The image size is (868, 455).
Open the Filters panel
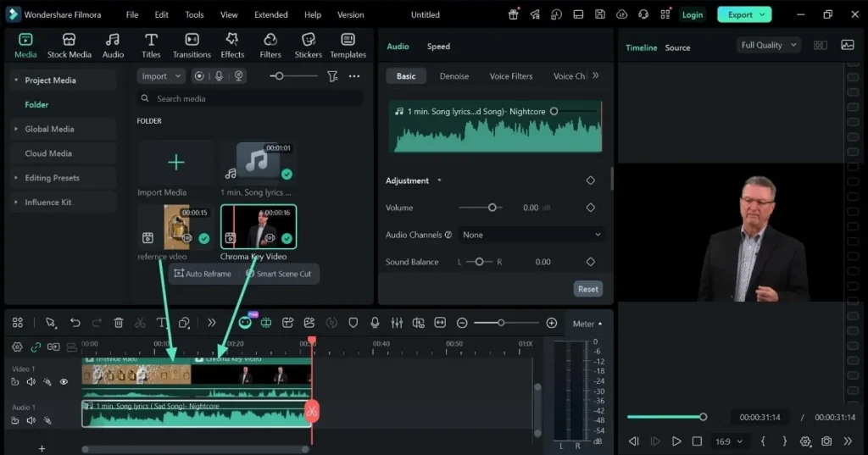(x=270, y=46)
